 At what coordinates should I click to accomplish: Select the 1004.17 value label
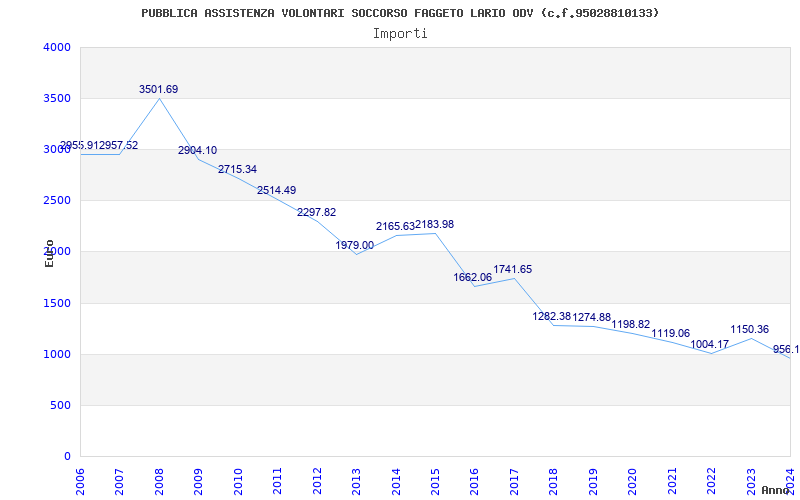pos(710,344)
